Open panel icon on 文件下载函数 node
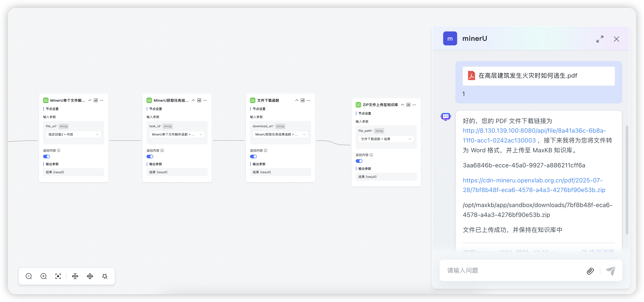 click(x=303, y=100)
